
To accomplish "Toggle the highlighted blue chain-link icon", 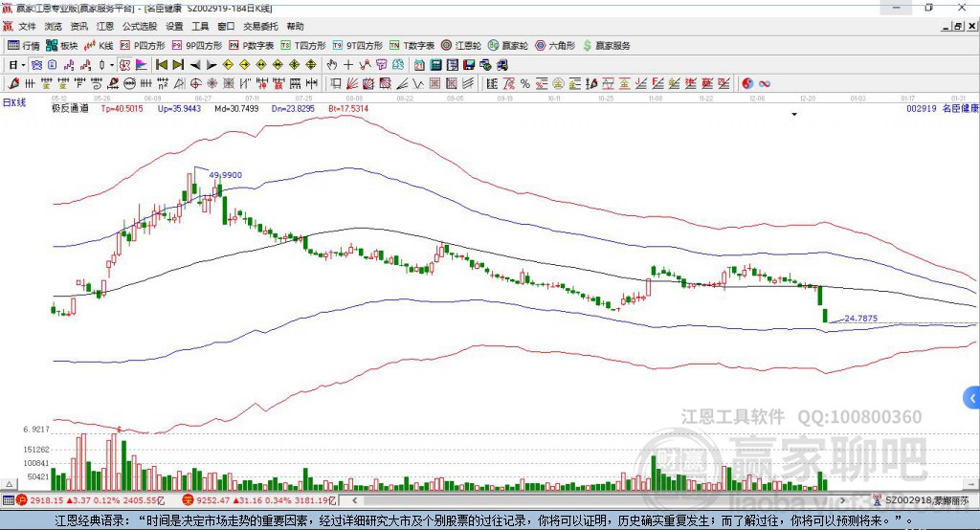I will pos(36,65).
